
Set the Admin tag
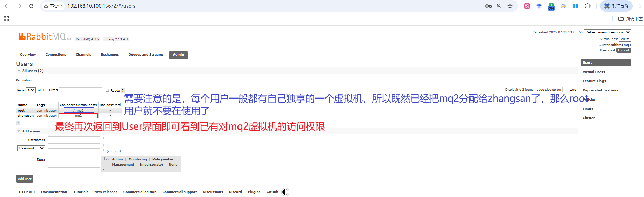click(117, 159)
